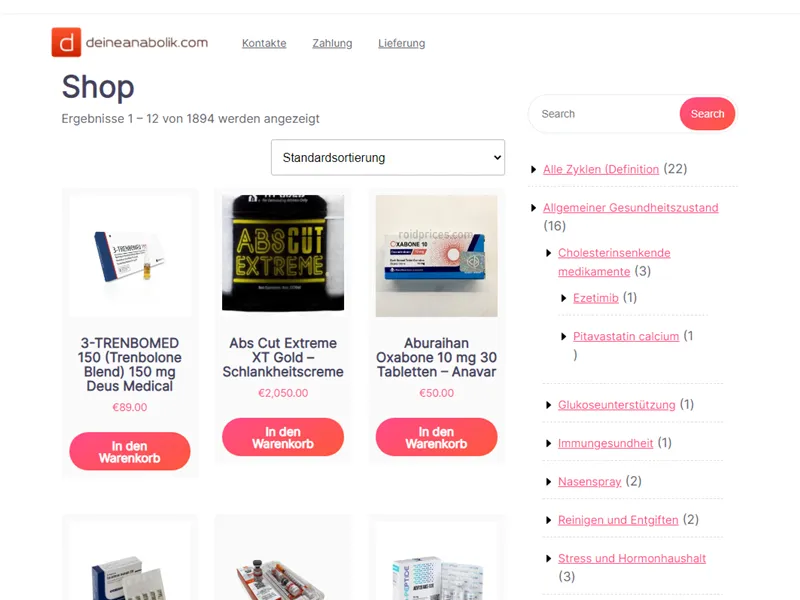Open the Abs Cut Extreme product image

pos(283,253)
